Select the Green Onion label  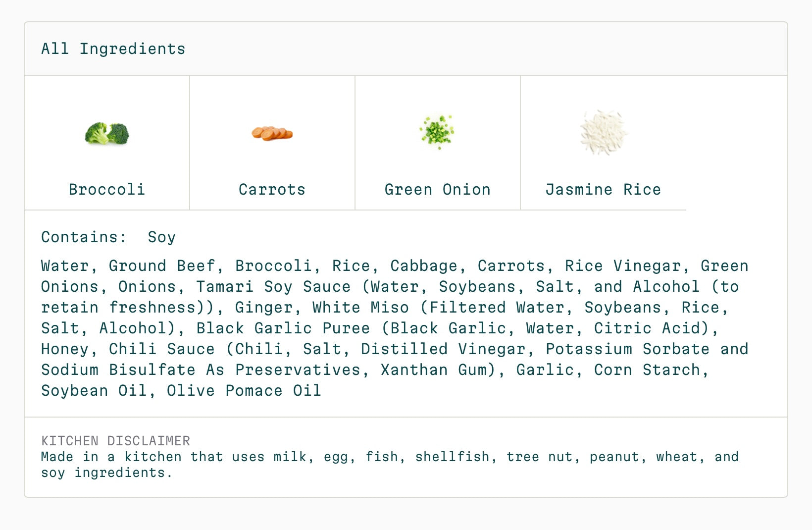(x=437, y=190)
